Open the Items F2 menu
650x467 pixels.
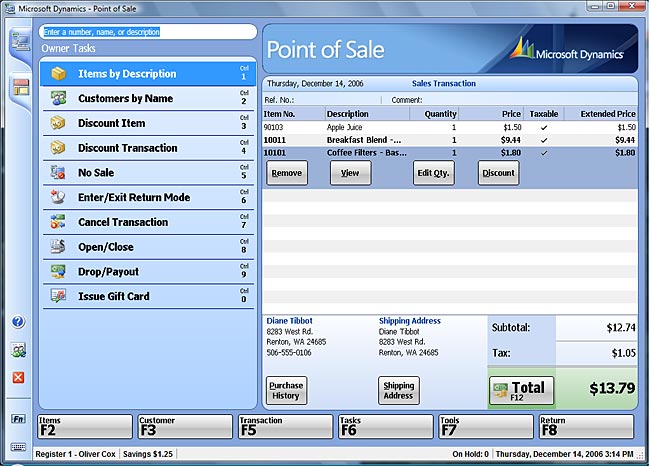point(85,426)
